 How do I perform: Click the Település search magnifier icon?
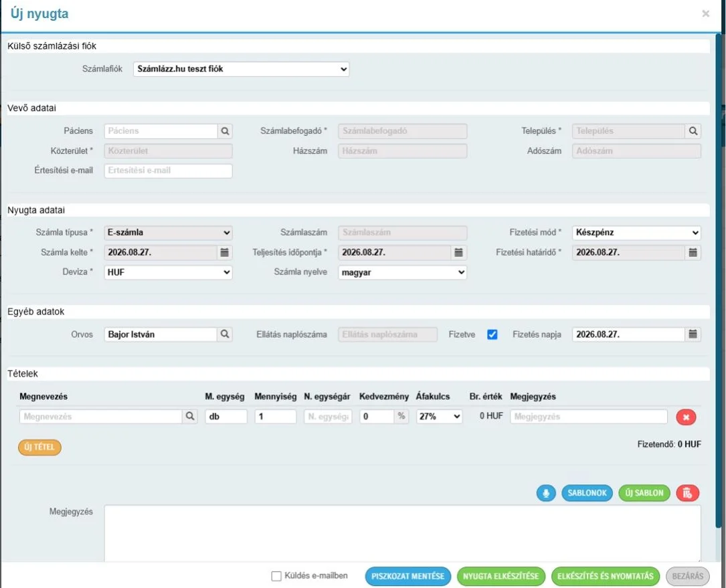pos(693,131)
